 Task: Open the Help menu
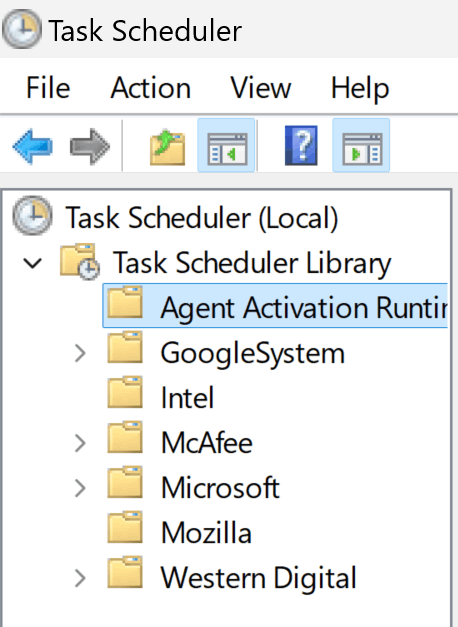pyautogui.click(x=360, y=89)
